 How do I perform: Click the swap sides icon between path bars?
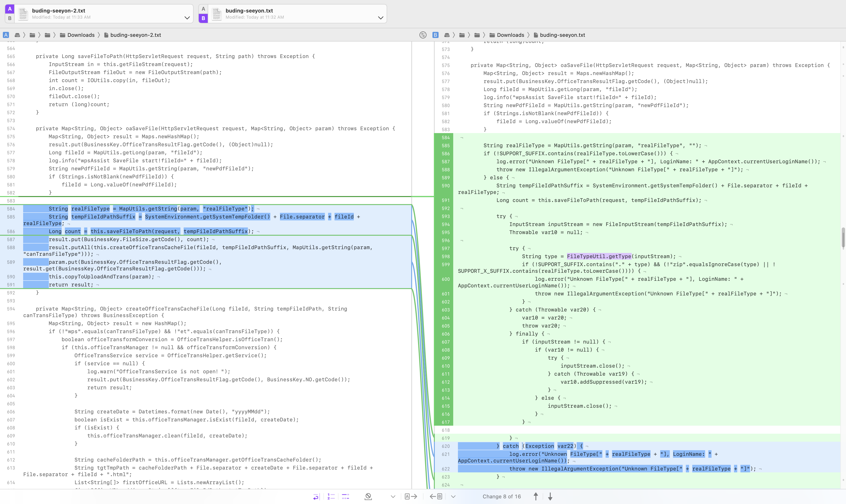pos(423,35)
